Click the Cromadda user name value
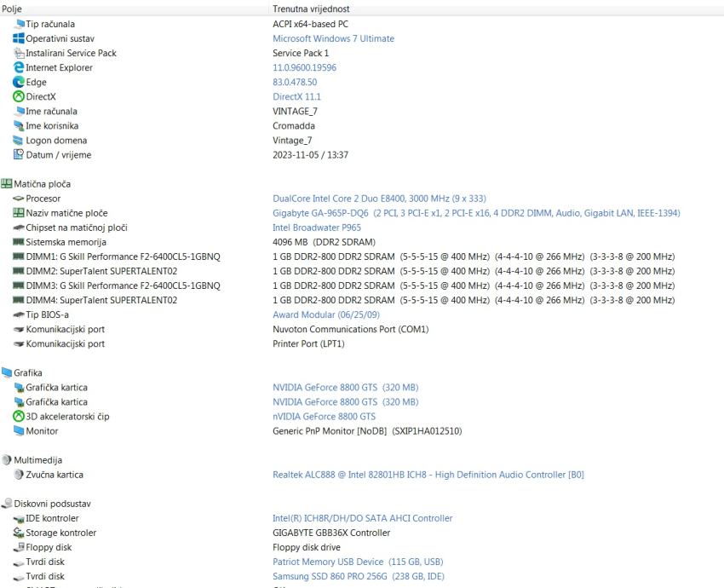Image resolution: width=724 pixels, height=588 pixels. pyautogui.click(x=294, y=125)
